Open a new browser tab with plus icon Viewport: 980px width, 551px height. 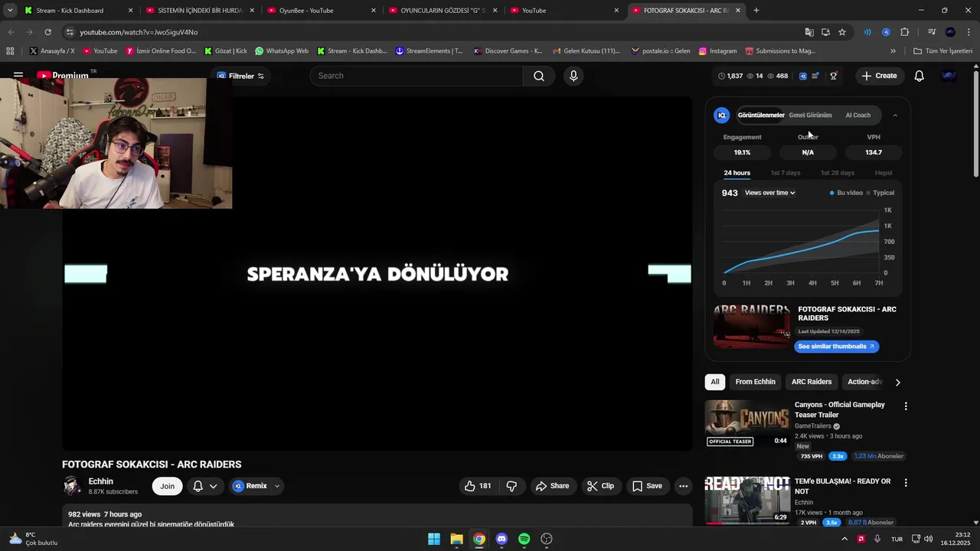tap(756, 11)
